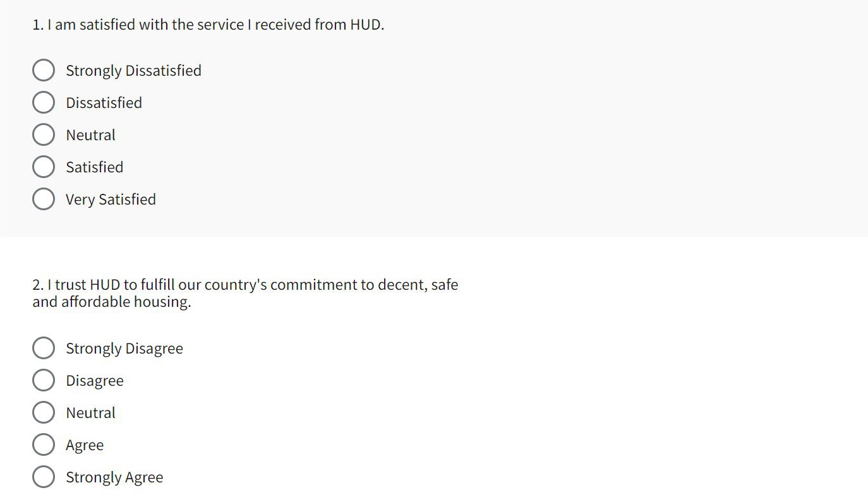Viewport: 868px width, 495px height.
Task: Choose the Disagree radio option
Action: pos(43,381)
